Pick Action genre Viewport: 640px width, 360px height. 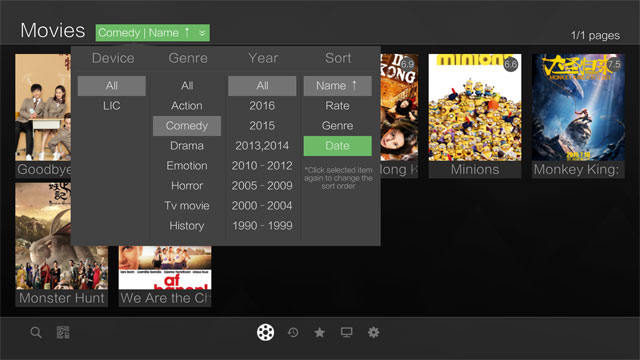tap(187, 106)
